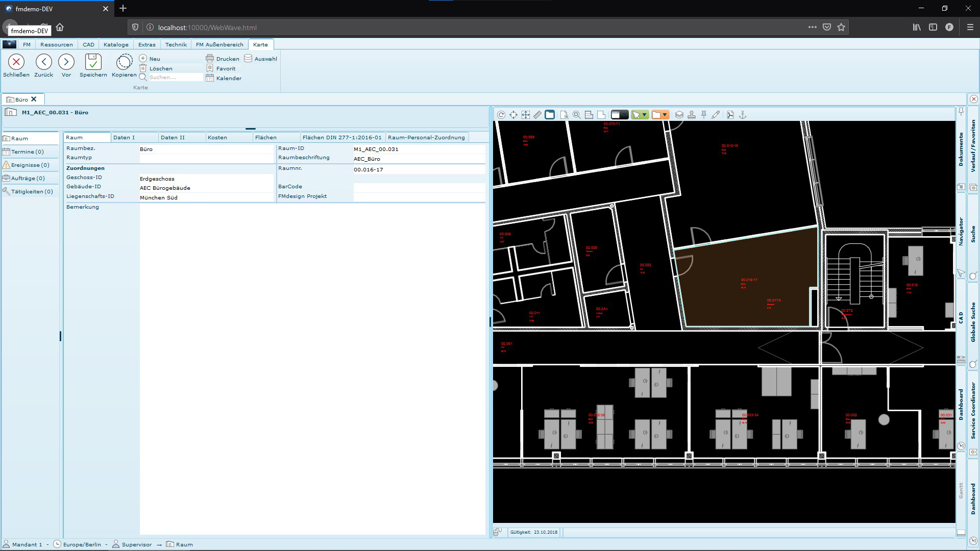Click the Suchen search field
Screen dimensions: 980x551
(175, 78)
